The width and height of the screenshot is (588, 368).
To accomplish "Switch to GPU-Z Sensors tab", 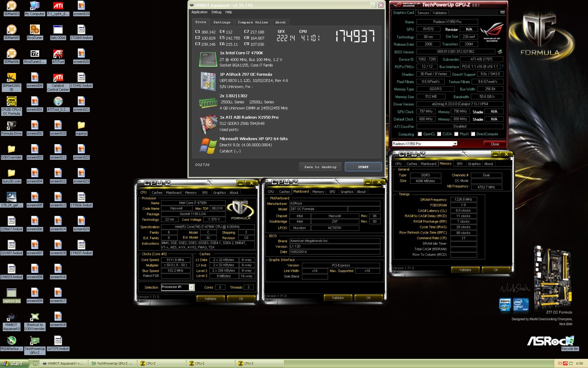I will coord(423,13).
